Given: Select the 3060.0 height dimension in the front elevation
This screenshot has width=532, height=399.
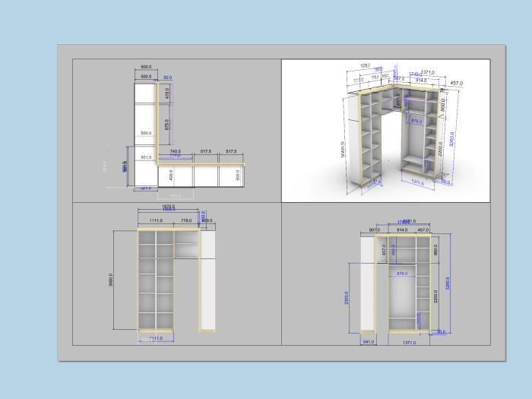Looking at the screenshot, I should (x=111, y=280).
